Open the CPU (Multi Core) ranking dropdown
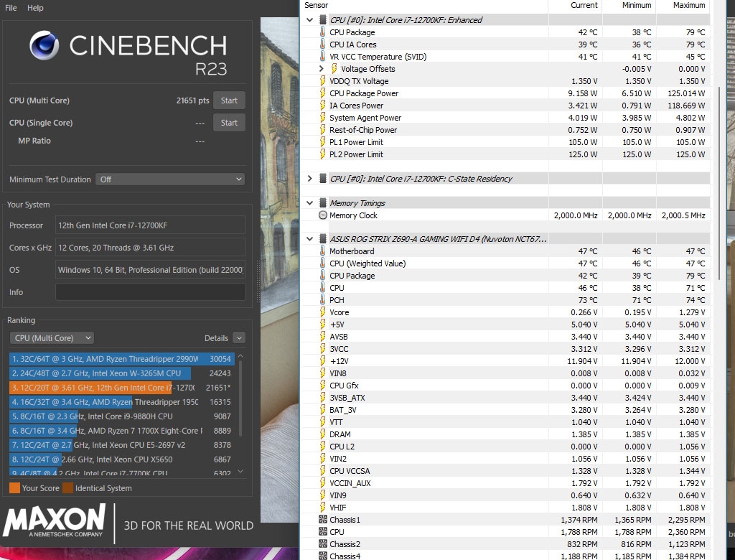This screenshot has height=560, width=735. click(52, 338)
